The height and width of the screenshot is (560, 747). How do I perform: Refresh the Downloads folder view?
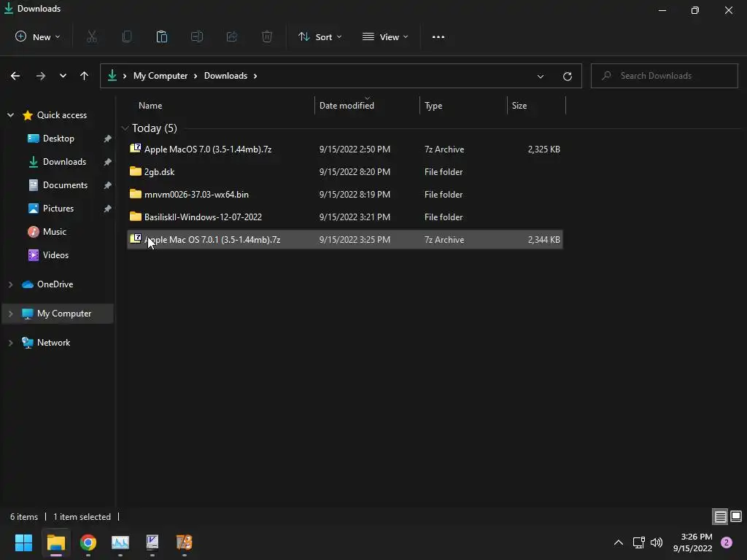[568, 76]
